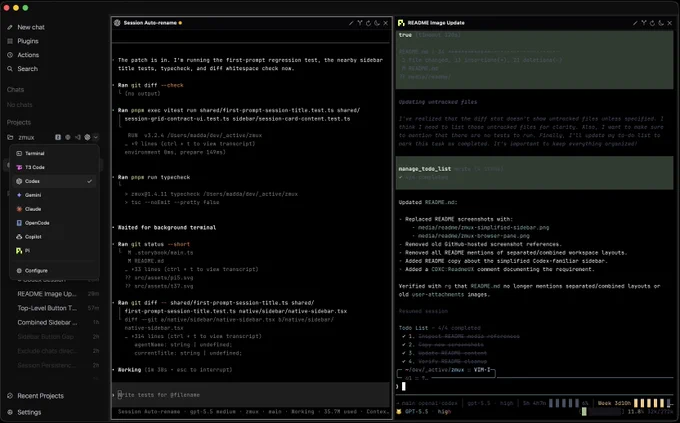
Task: Close the Session Auto-rename pane
Action: [386, 23]
